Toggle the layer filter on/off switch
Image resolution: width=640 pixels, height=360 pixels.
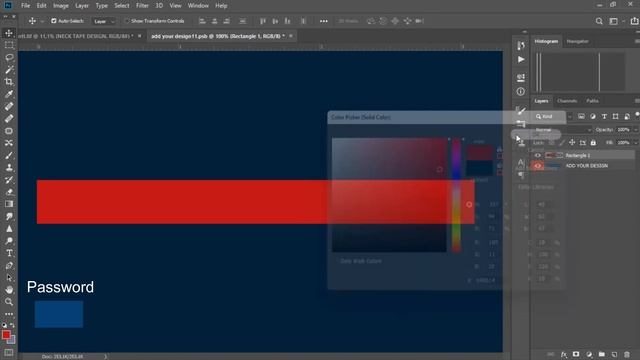coord(637,115)
